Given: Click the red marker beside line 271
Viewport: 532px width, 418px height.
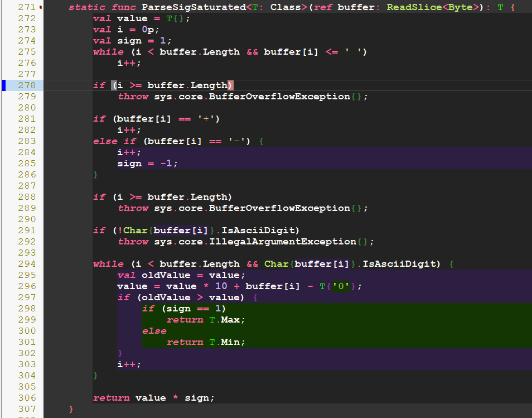Looking at the screenshot, I should [41, 7].
